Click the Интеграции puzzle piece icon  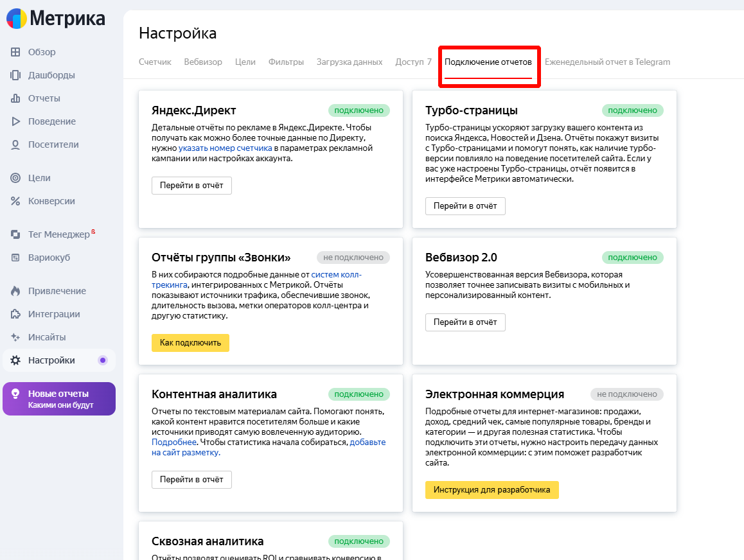[15, 314]
